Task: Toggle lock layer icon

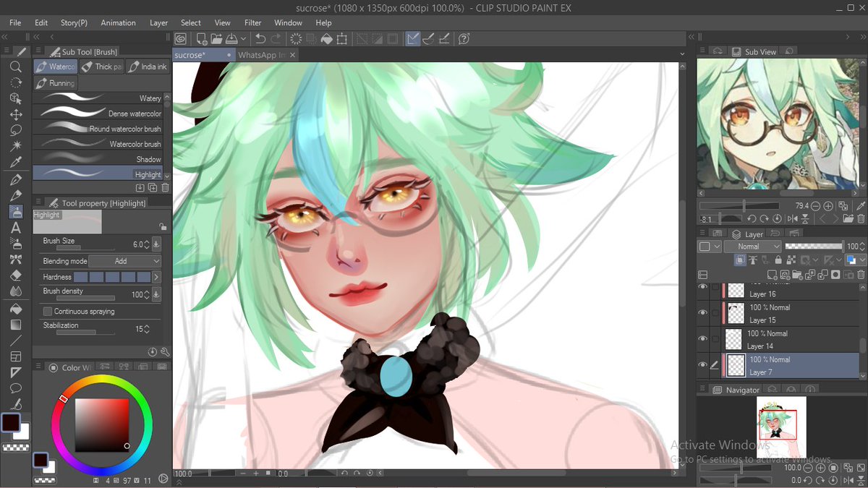Action: [778, 260]
